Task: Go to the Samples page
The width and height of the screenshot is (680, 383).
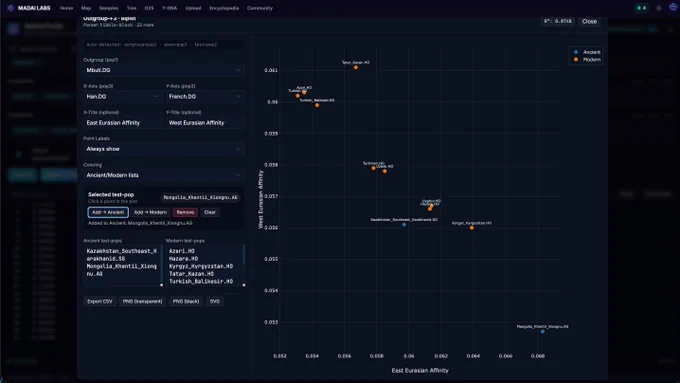Action: tap(108, 8)
